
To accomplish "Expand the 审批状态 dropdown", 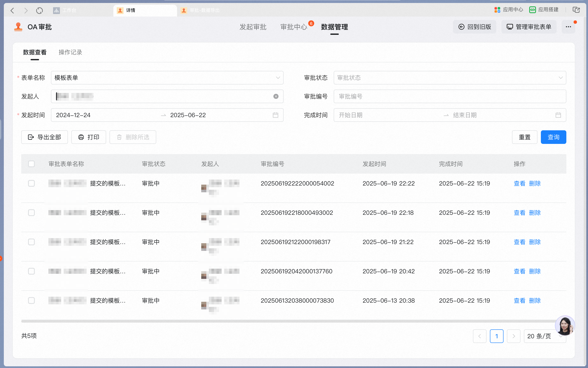I will pyautogui.click(x=450, y=78).
